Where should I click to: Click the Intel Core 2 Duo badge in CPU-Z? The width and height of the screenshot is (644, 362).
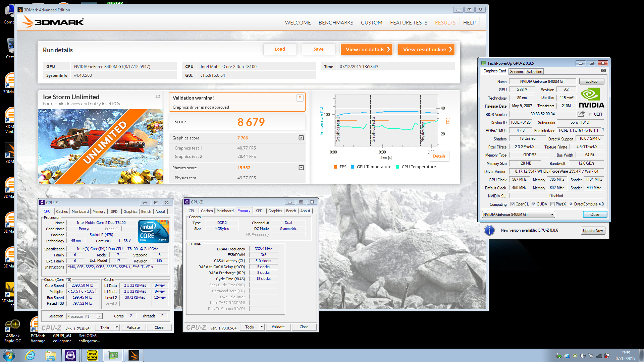point(154,231)
